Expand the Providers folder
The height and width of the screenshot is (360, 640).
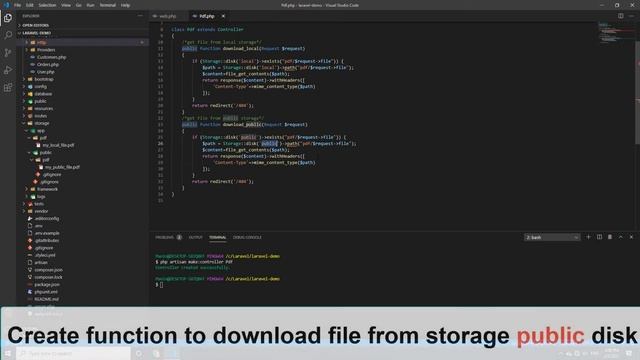click(x=46, y=50)
